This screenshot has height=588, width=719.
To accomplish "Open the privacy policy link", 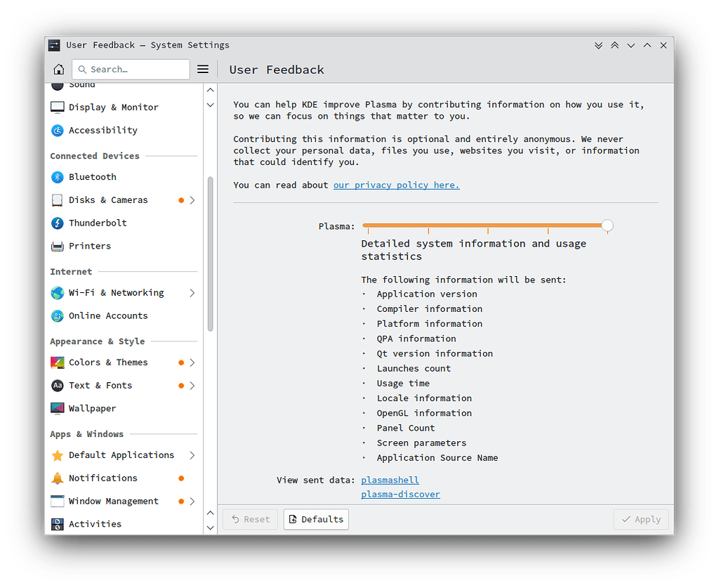I will 396,185.
